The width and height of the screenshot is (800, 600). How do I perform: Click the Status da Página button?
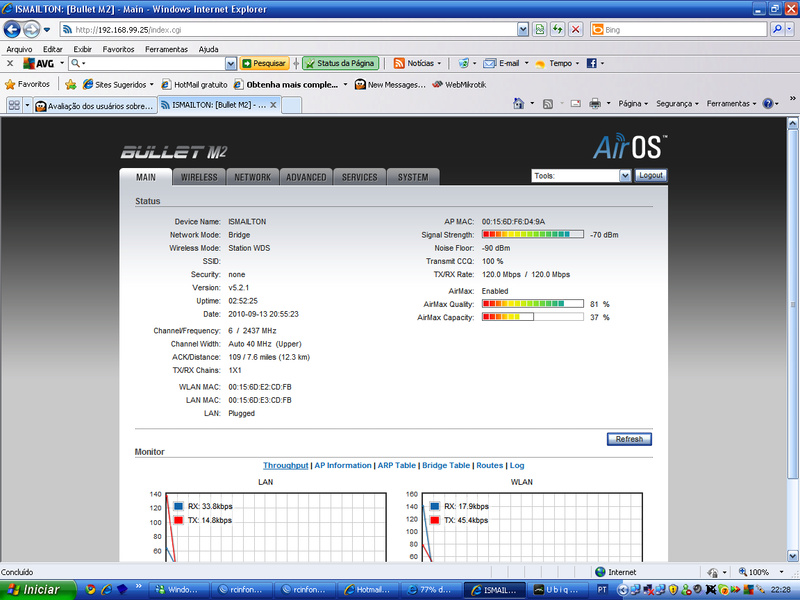[x=341, y=63]
